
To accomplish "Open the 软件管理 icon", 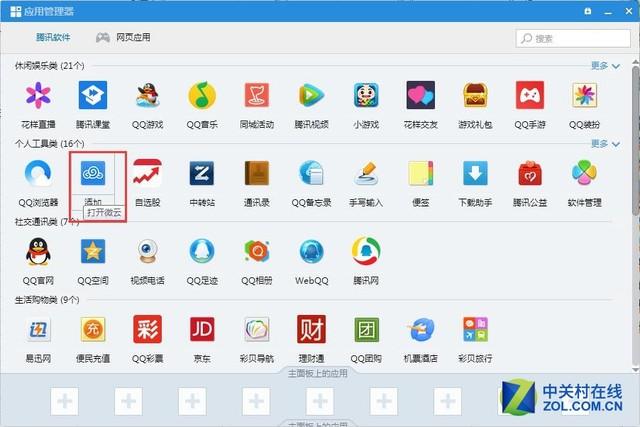I will pyautogui.click(x=584, y=173).
